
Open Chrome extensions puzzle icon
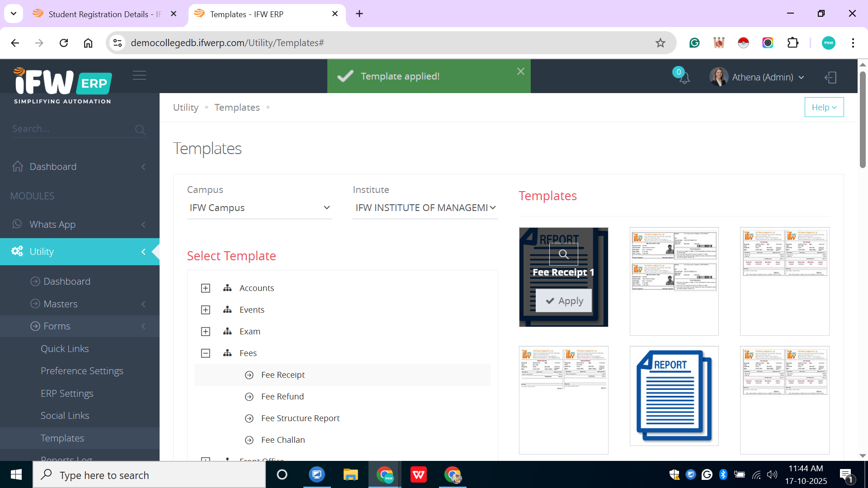(793, 43)
